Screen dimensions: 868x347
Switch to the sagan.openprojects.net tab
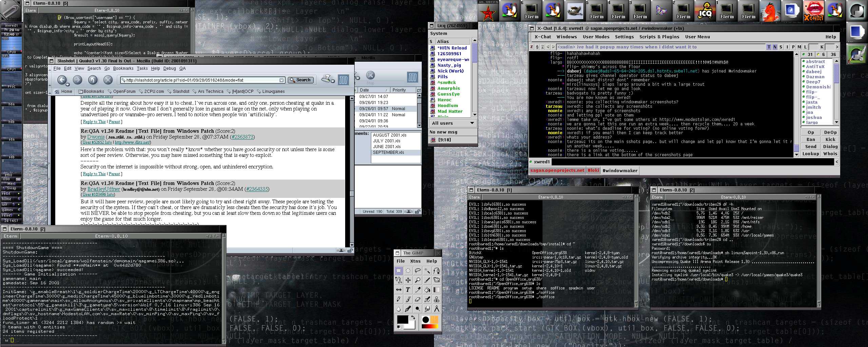(x=557, y=170)
